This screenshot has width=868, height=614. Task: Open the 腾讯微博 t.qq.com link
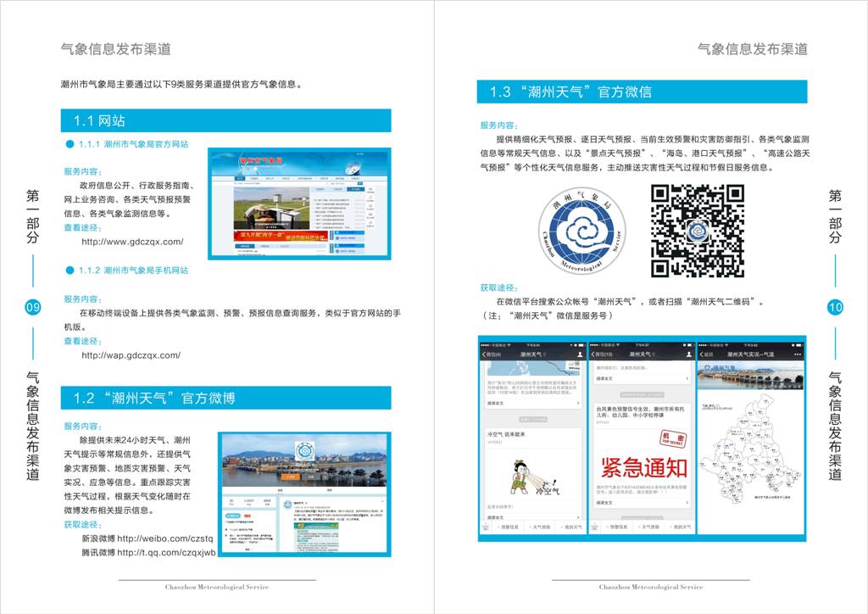coord(148,552)
